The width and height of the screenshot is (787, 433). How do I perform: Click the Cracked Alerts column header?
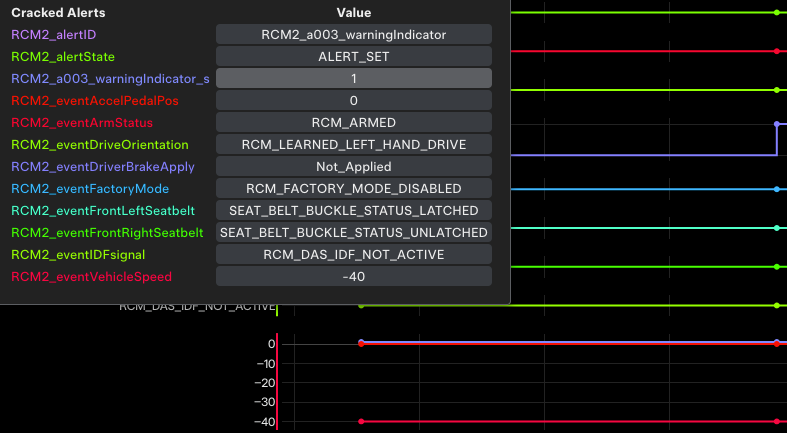click(x=58, y=13)
